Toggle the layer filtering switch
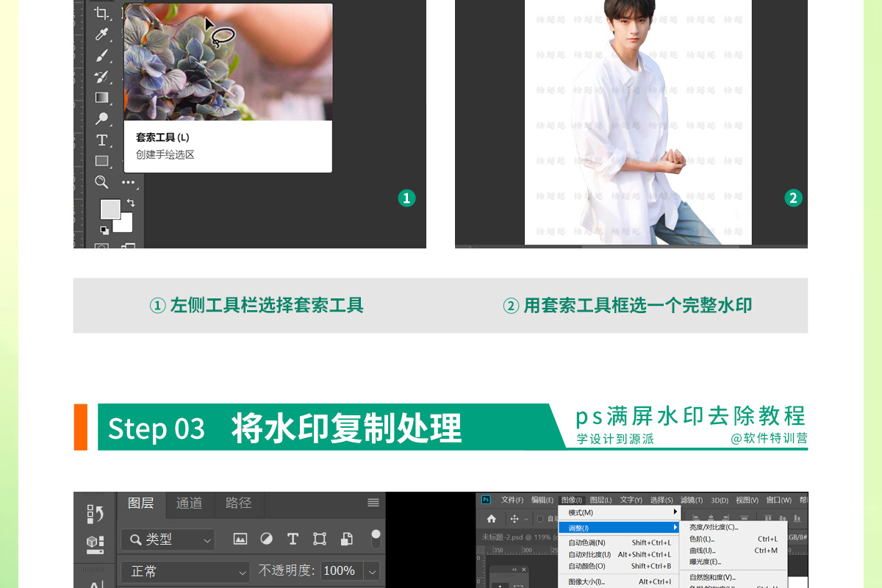This screenshot has width=882, height=588. coord(376,538)
